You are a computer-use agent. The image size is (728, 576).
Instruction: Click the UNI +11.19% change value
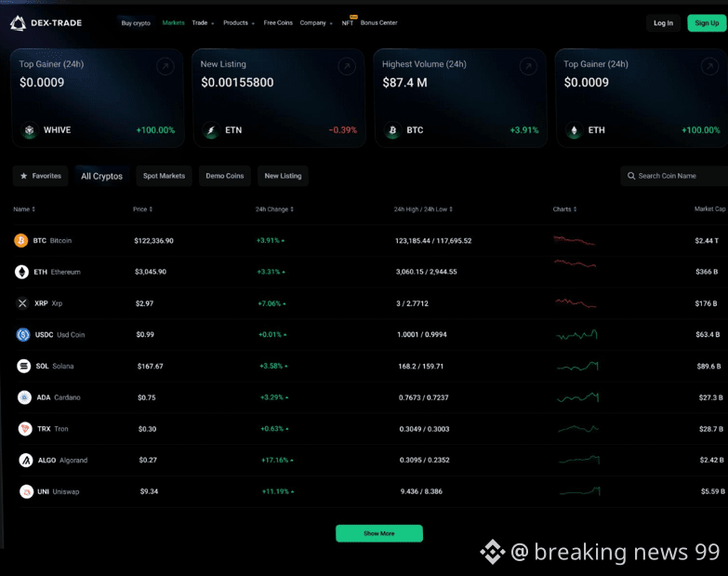click(278, 491)
